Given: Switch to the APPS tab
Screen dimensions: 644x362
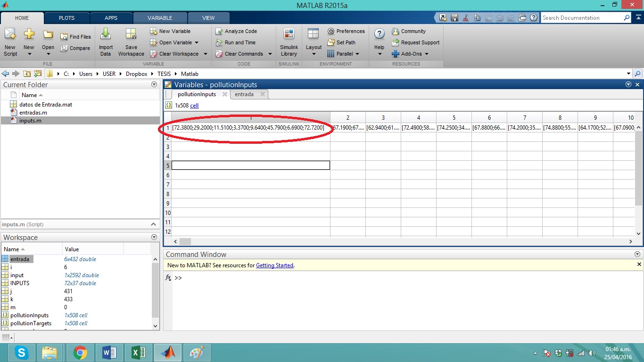Looking at the screenshot, I should tap(111, 18).
